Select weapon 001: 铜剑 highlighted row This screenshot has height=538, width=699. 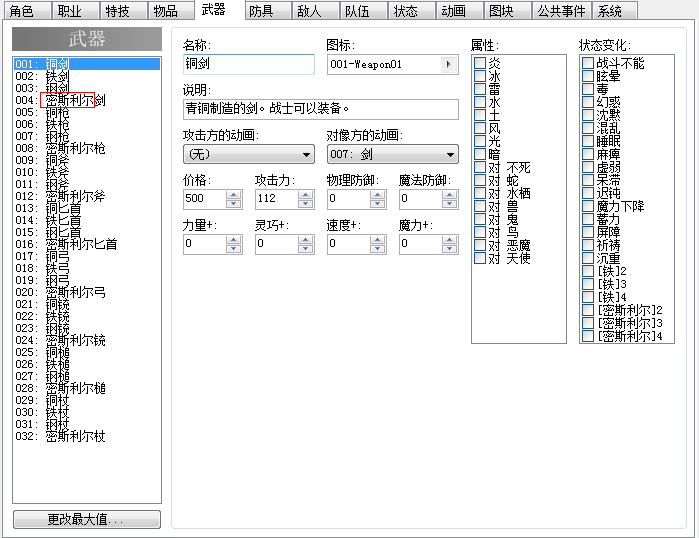pos(87,64)
